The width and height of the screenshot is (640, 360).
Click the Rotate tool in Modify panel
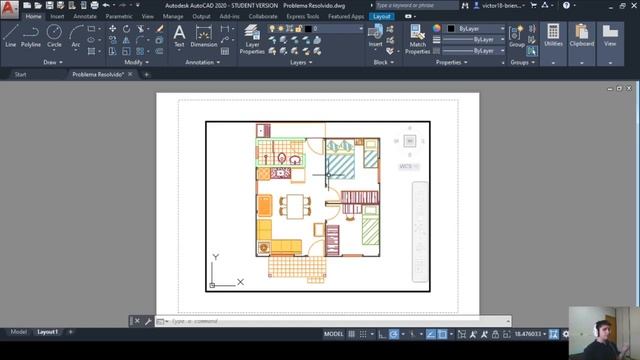coord(127,29)
